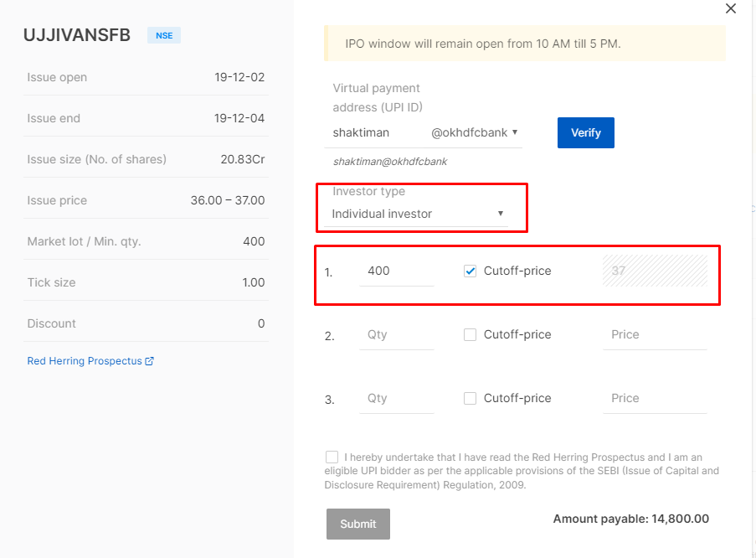The height and width of the screenshot is (558, 756).
Task: Click the issue price range 36.00 – 37.00
Action: 228,200
